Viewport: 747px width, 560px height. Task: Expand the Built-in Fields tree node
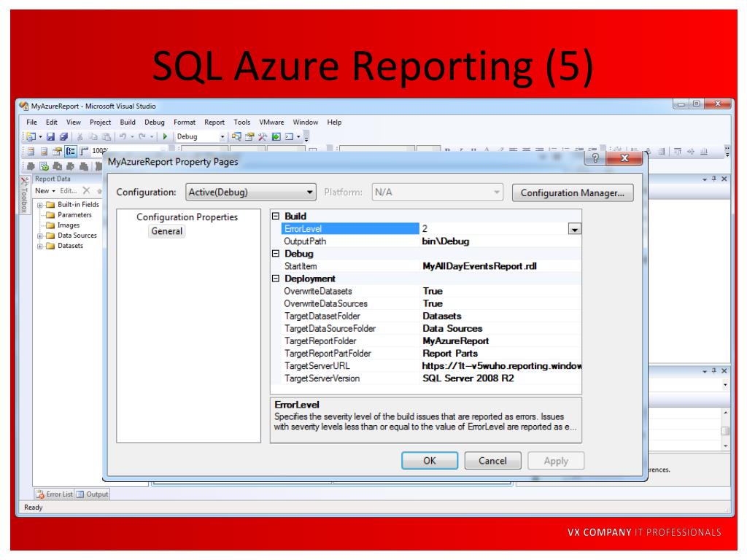(x=40, y=205)
